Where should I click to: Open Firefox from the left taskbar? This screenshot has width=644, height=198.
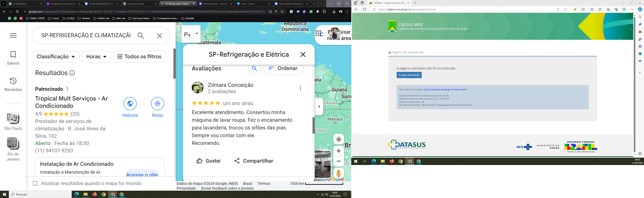[x=95, y=195]
